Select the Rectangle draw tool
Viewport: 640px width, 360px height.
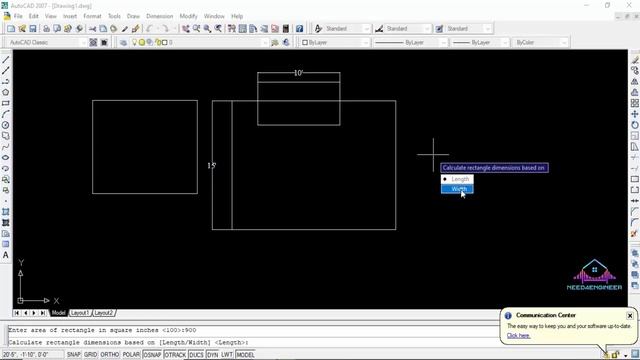pos(6,103)
